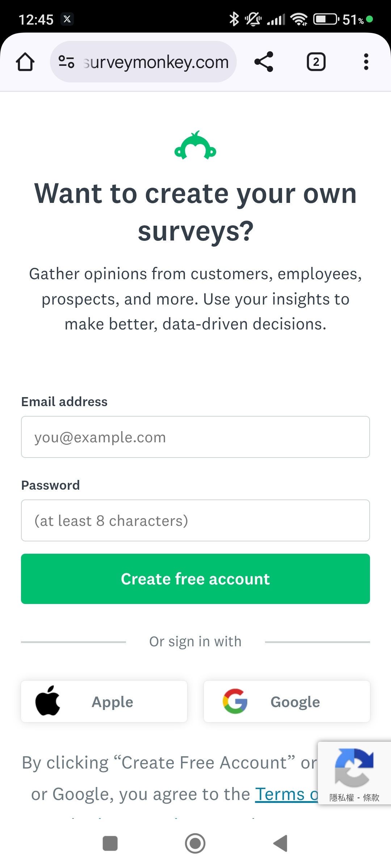
Task: Open the three-dot browser menu
Action: tap(366, 62)
